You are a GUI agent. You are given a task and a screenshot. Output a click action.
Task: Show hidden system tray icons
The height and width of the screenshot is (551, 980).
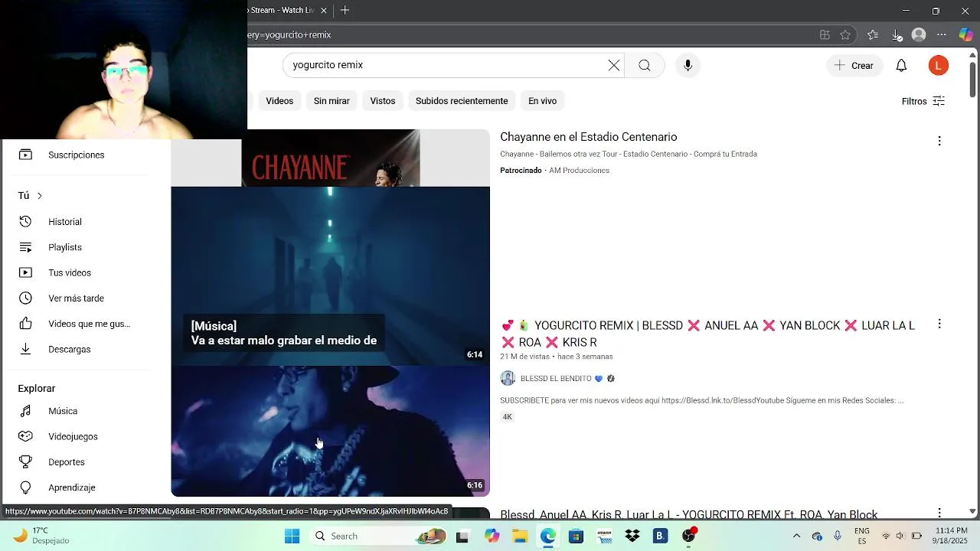click(x=796, y=536)
